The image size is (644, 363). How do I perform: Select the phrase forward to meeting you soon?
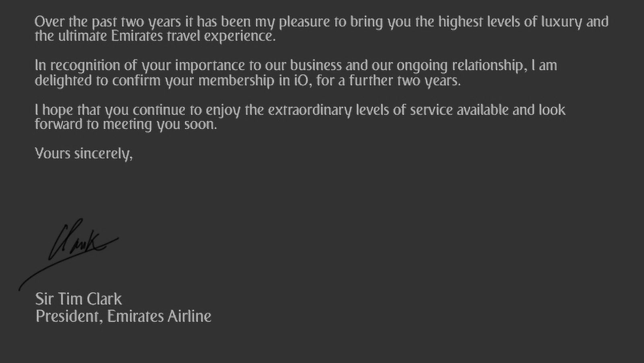pyautogui.click(x=126, y=125)
